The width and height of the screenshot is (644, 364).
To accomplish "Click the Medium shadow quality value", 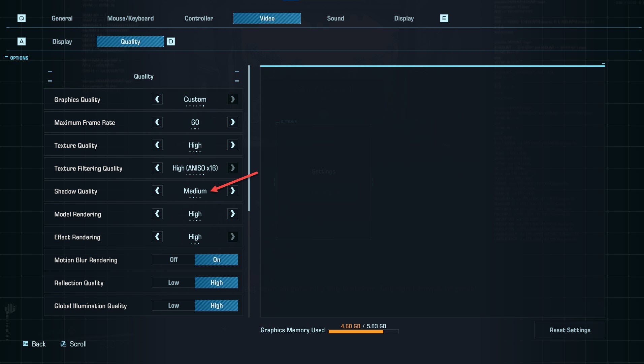I will point(195,191).
